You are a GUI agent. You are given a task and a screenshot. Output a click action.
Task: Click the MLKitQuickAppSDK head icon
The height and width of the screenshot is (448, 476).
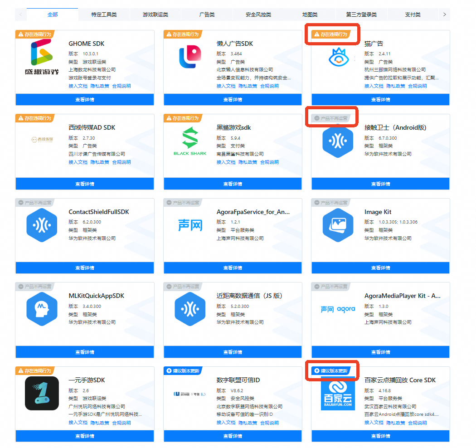tap(42, 309)
